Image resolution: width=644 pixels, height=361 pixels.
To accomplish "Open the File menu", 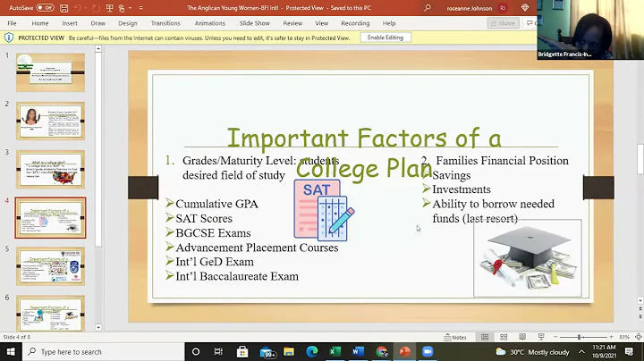I will [x=12, y=23].
